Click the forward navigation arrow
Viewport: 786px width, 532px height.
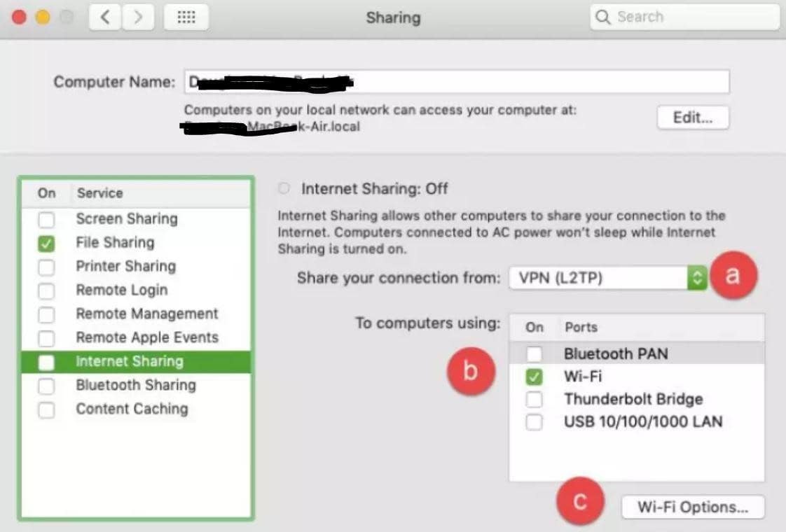pos(138,17)
